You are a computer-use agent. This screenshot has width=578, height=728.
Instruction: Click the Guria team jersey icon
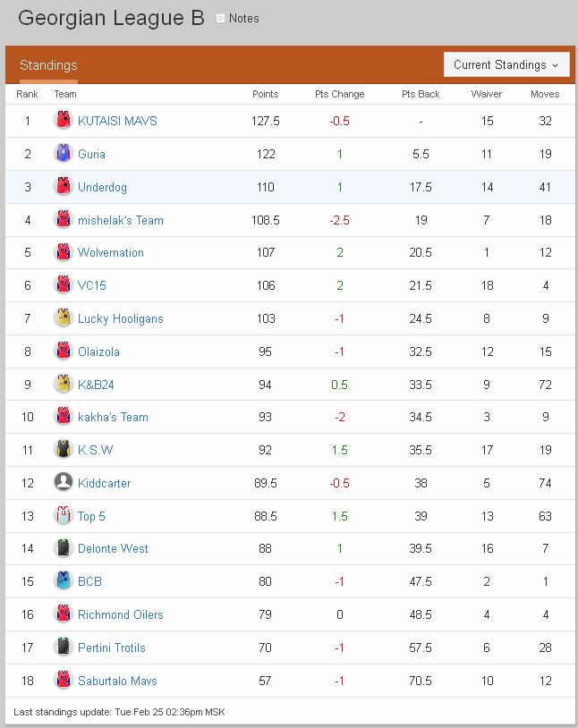click(x=63, y=154)
